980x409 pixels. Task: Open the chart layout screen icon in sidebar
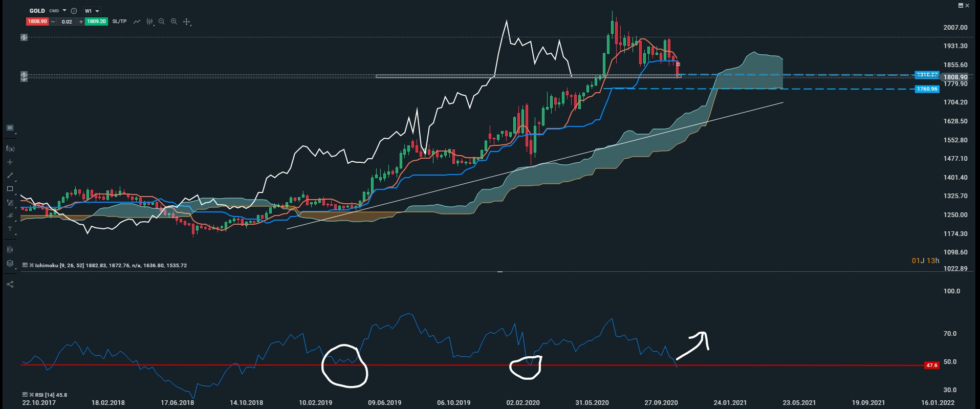10,128
